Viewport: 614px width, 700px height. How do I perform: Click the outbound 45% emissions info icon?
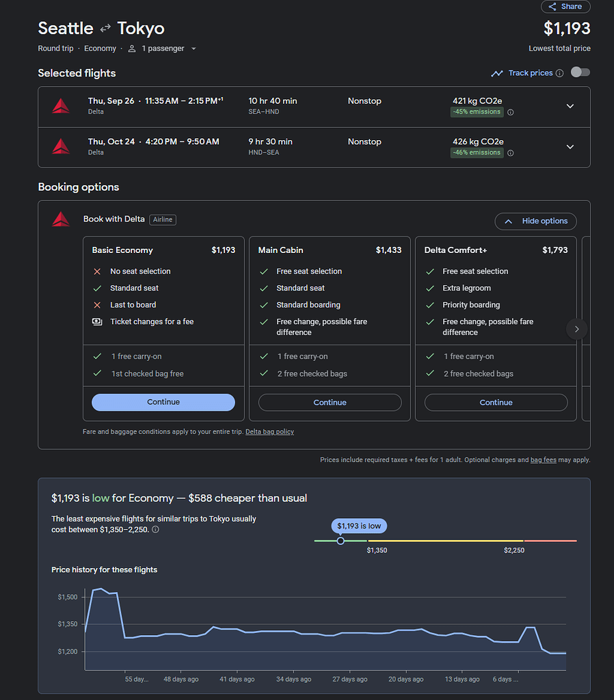[x=510, y=113]
